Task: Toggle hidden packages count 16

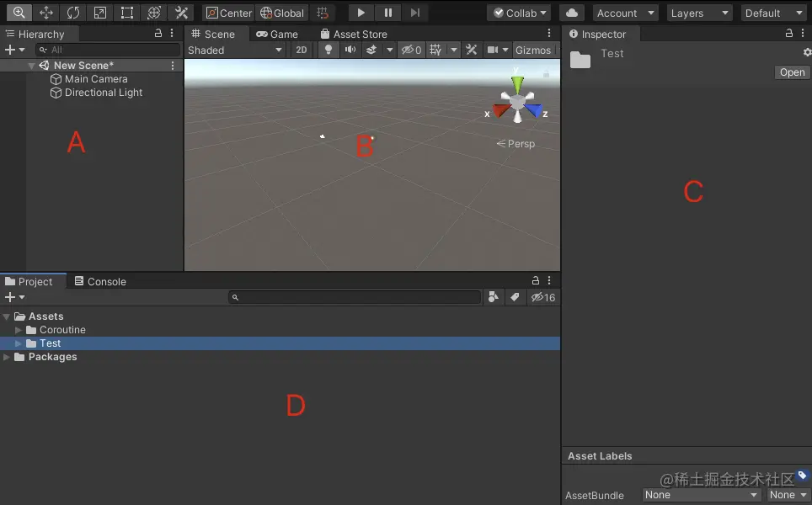Action: (543, 297)
